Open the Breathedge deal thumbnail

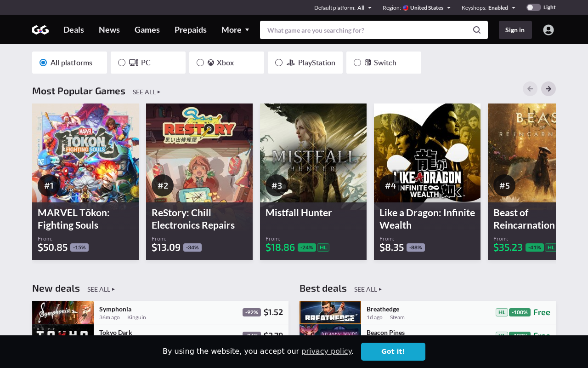tap(330, 312)
